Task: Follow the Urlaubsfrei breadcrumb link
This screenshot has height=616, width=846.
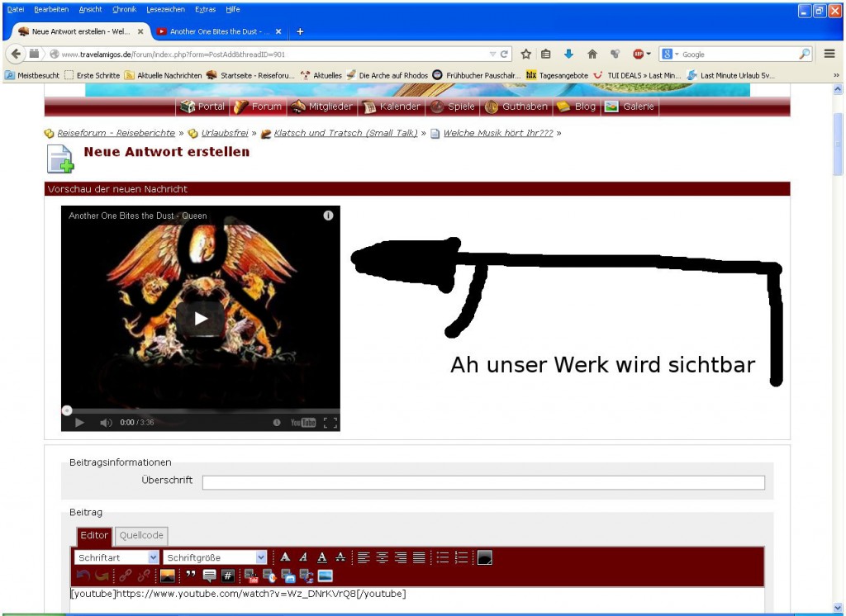Action: point(225,133)
